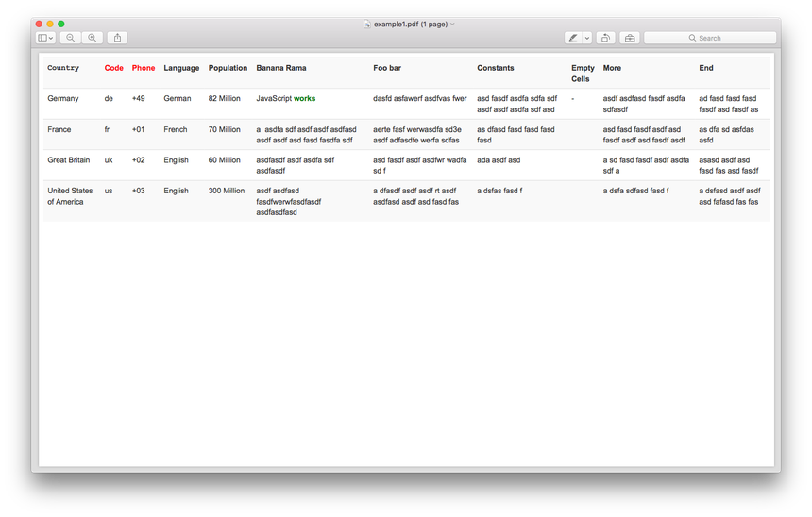Open the sidebar view options button
This screenshot has width=812, height=517.
pyautogui.click(x=45, y=38)
